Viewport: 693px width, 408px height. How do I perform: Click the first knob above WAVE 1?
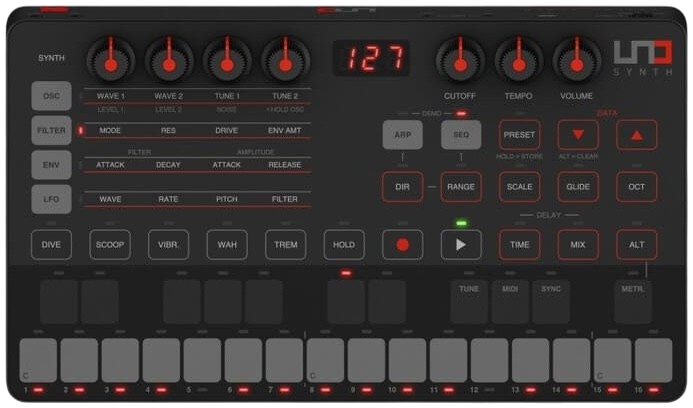coord(110,61)
